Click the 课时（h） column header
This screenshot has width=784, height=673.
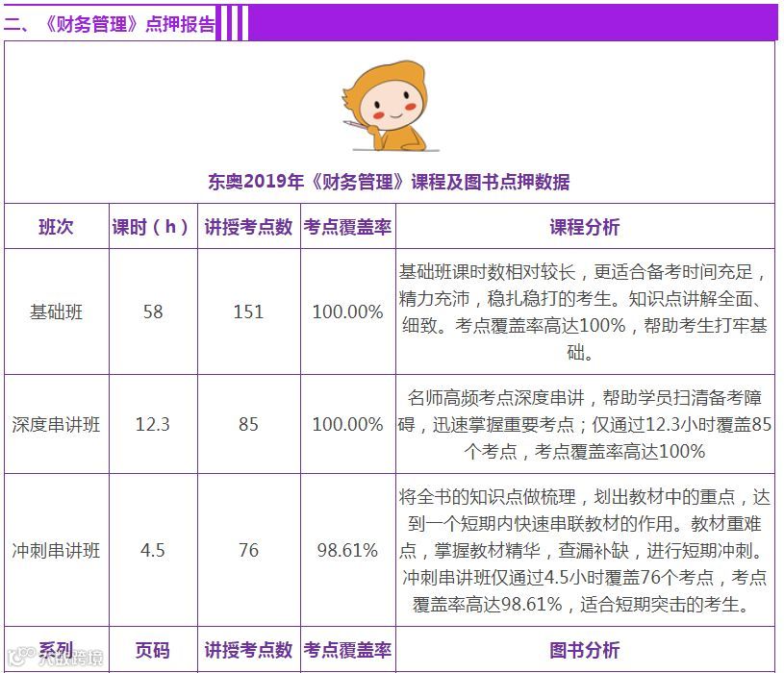[x=153, y=227]
